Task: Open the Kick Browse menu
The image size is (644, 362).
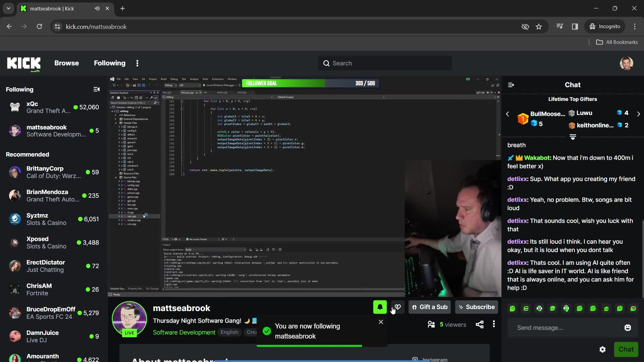Action: coord(66,63)
